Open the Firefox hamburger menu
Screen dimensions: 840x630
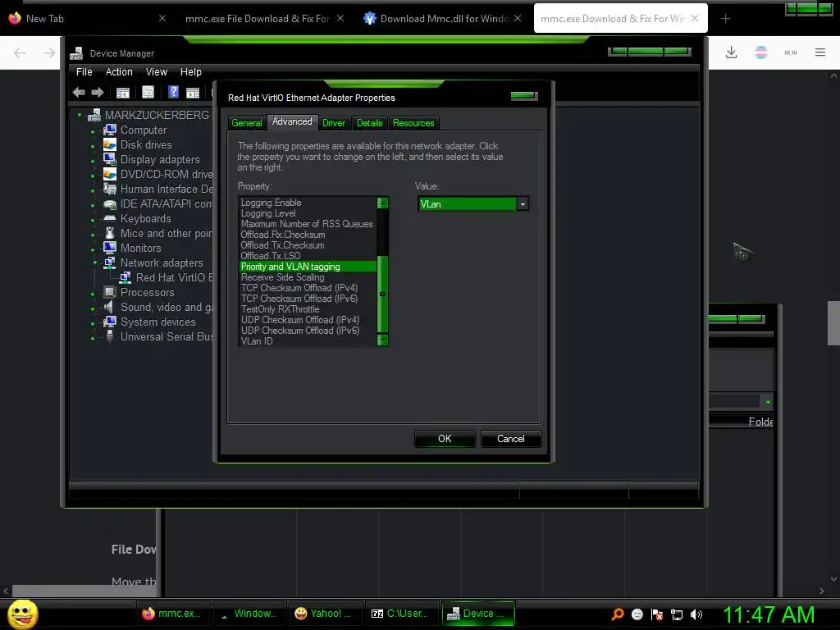click(820, 52)
